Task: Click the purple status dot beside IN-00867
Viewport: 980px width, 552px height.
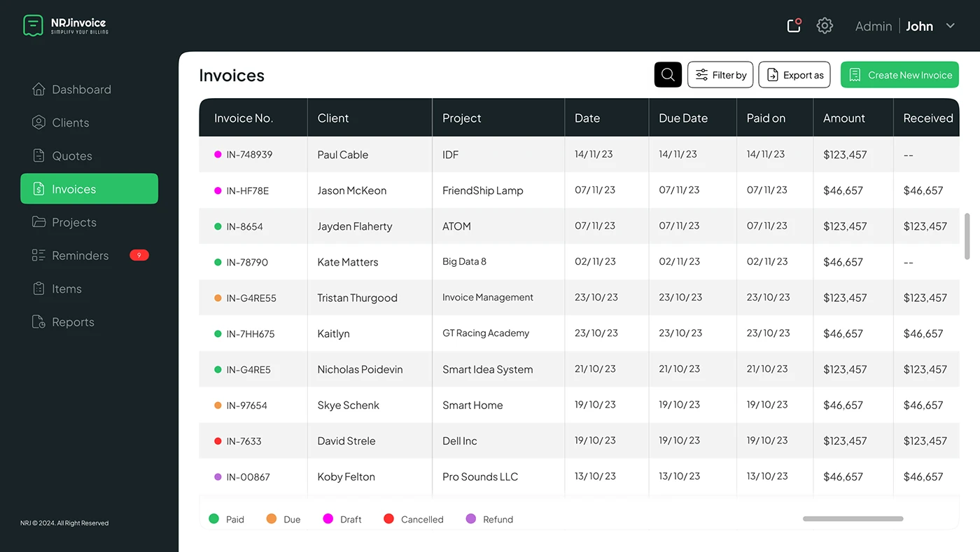Action: 218,477
